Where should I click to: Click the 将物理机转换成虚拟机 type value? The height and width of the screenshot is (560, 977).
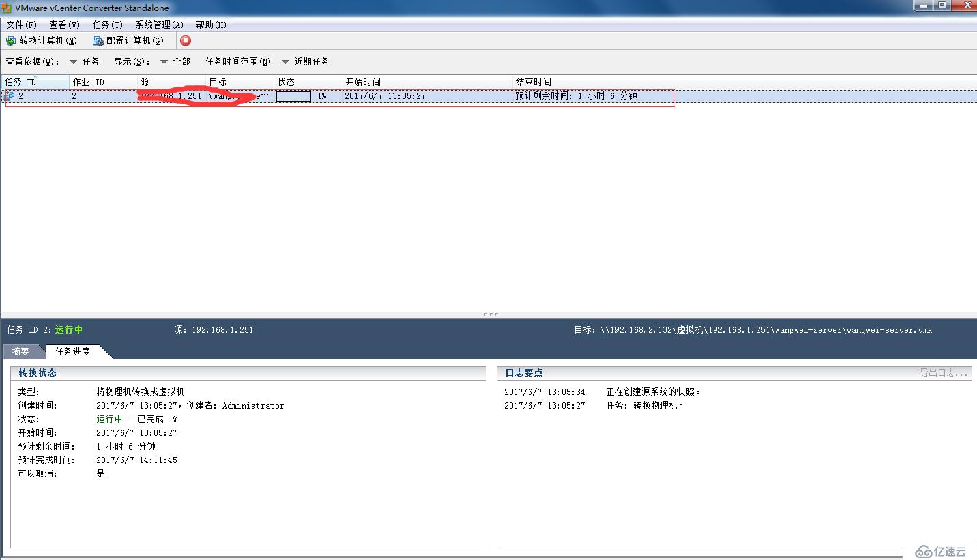(141, 392)
